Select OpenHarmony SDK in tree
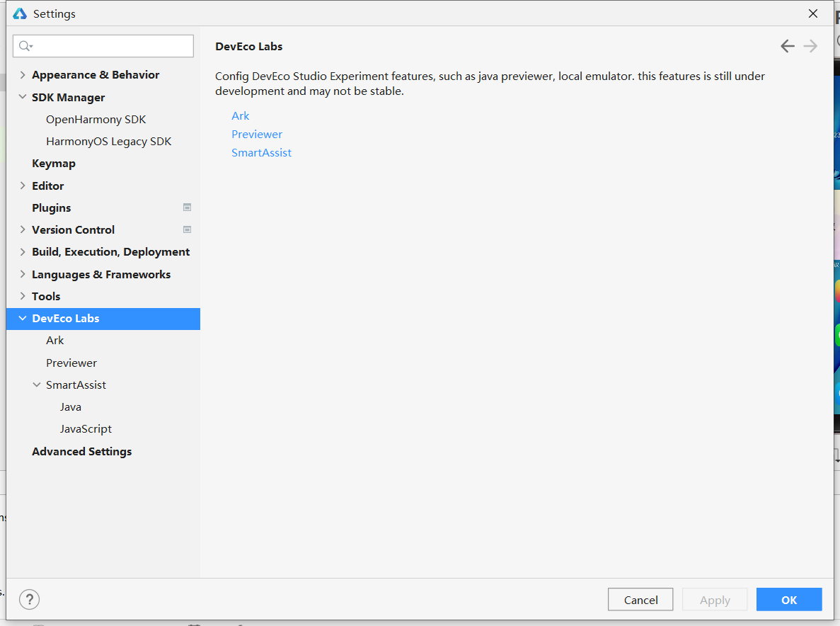This screenshot has width=840, height=626. point(96,120)
